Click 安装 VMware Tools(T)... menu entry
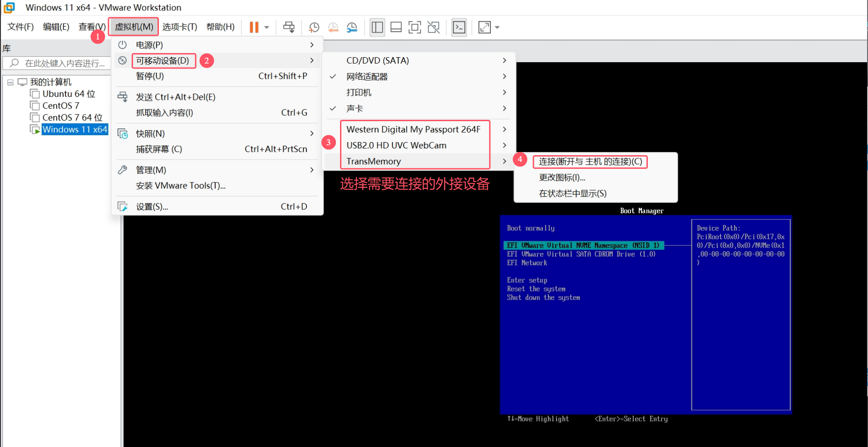Viewport: 868px width, 447px height. point(181,186)
